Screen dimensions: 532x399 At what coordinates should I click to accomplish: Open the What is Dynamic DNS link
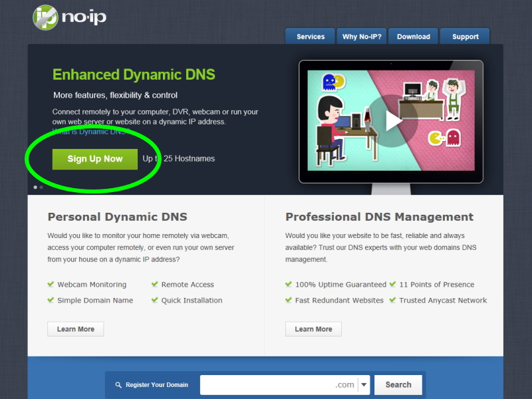91,132
